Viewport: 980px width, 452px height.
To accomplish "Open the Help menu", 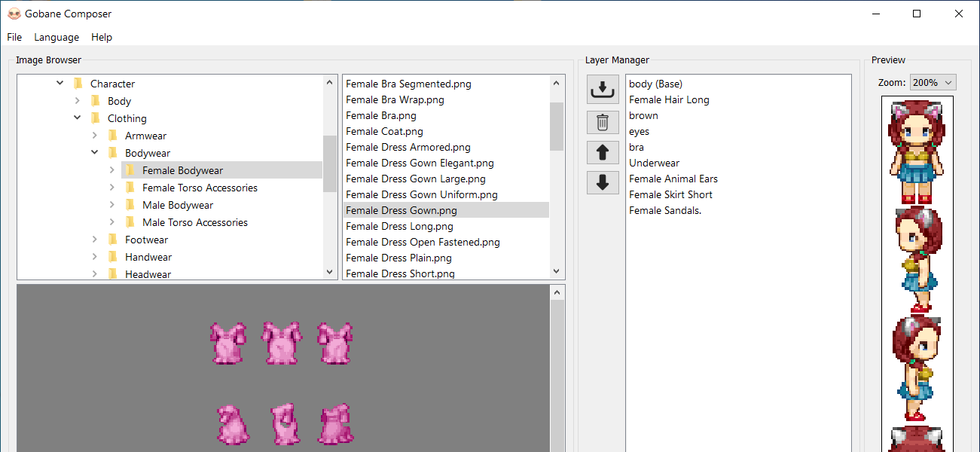I will [x=102, y=37].
